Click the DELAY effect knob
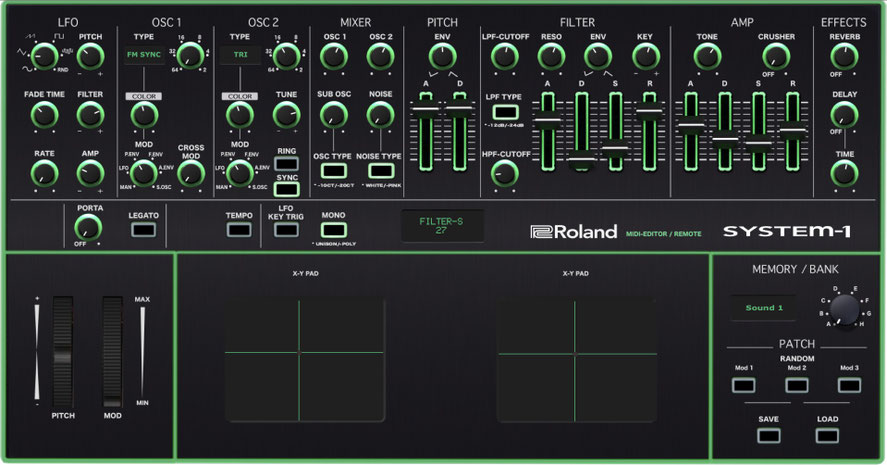Screen dimensions: 887x465 (844, 115)
